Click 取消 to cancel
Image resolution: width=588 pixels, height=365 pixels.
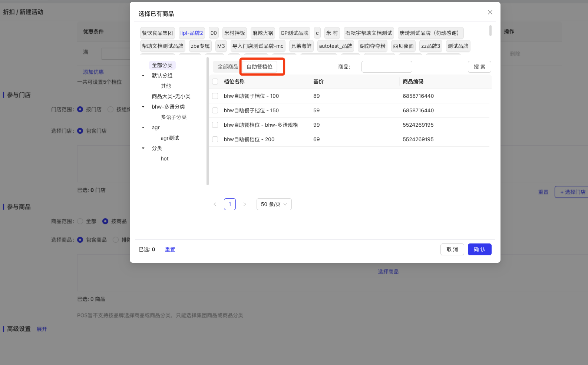click(x=452, y=249)
